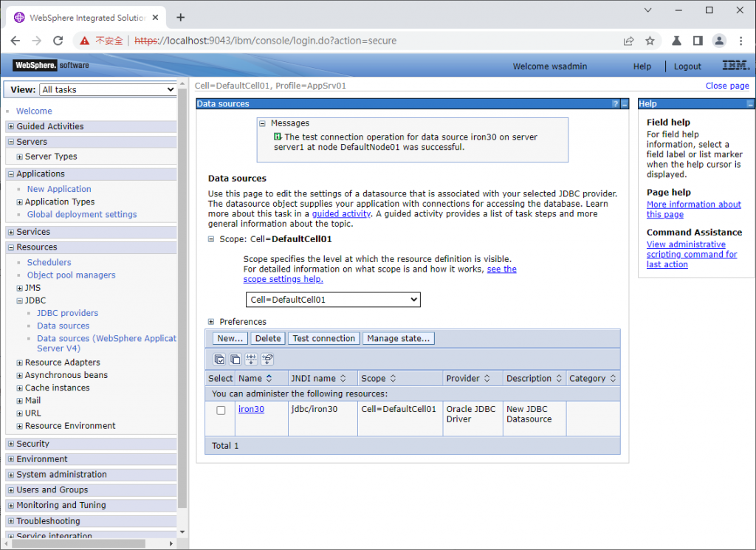Open the Cell=DefaultCell01 scope dropdown
The width and height of the screenshot is (756, 550).
pos(333,299)
